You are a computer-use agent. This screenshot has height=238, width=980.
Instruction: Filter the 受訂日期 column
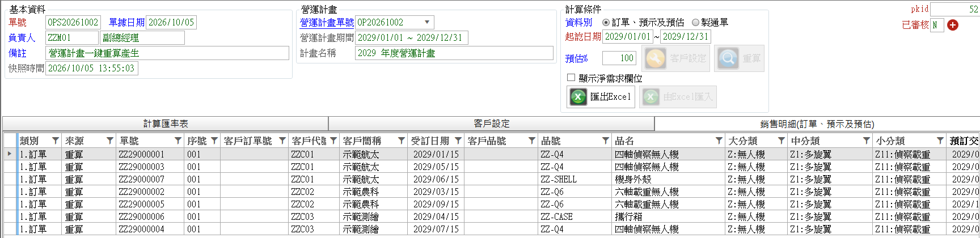point(458,141)
